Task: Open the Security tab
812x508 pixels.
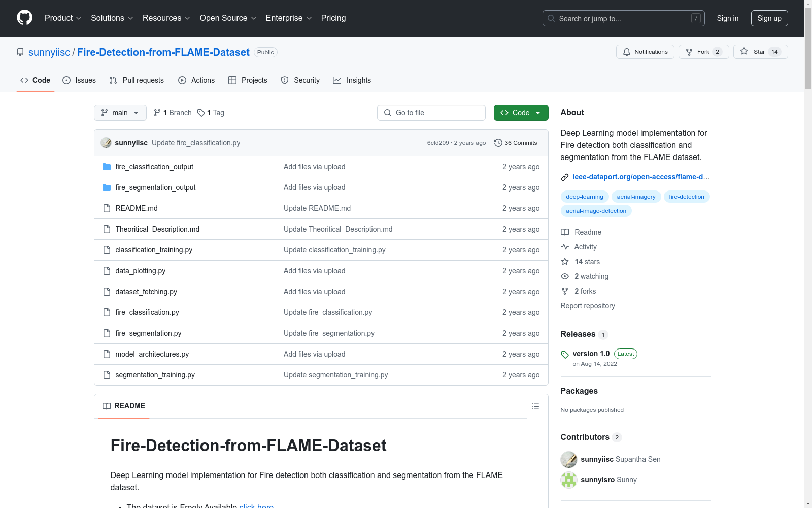Action: [x=300, y=80]
